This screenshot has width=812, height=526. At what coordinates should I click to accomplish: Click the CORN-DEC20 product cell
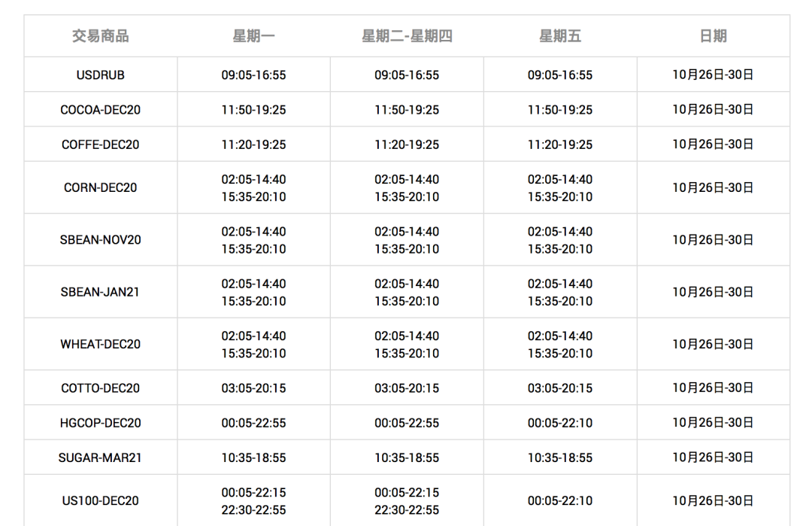click(101, 188)
